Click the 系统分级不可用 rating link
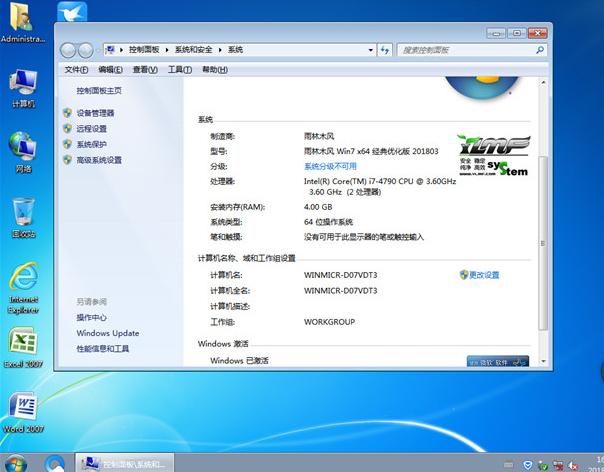The height and width of the screenshot is (472, 604). [330, 166]
